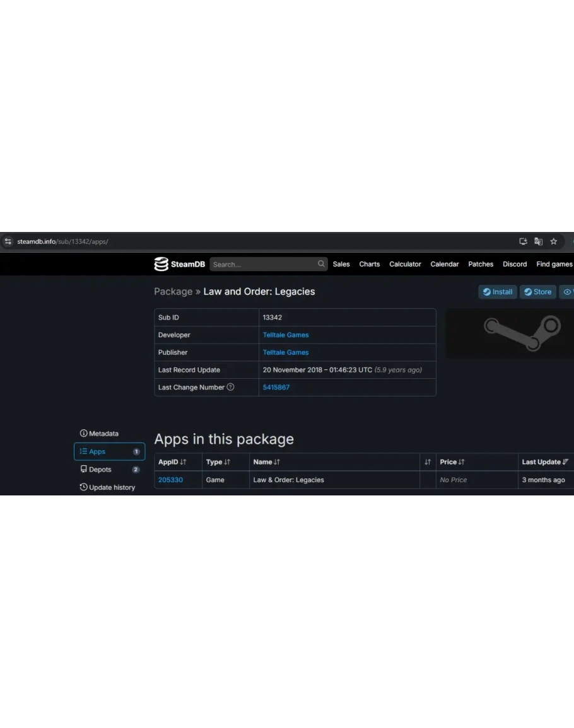Click the SteamDB logo icon
The height and width of the screenshot is (728, 574).
[x=161, y=264]
